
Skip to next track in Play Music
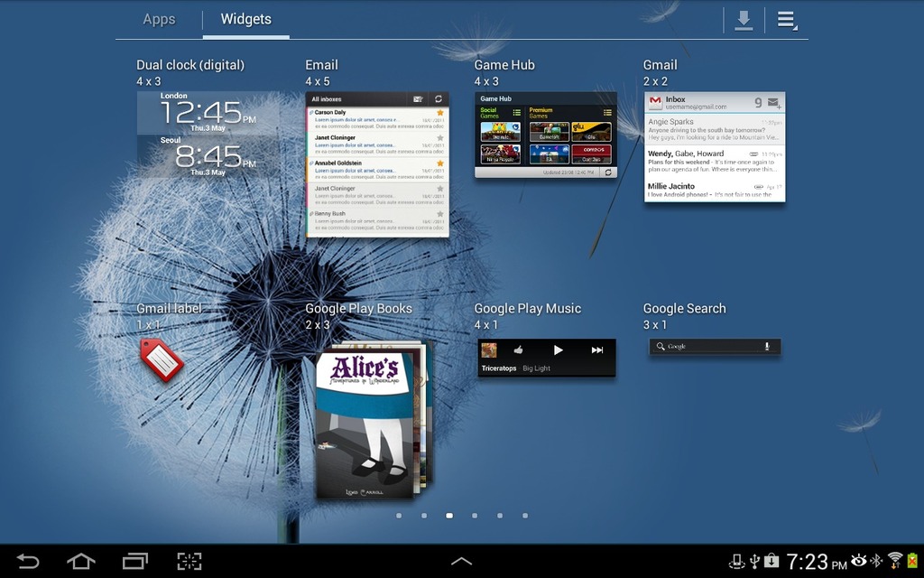[x=597, y=350]
